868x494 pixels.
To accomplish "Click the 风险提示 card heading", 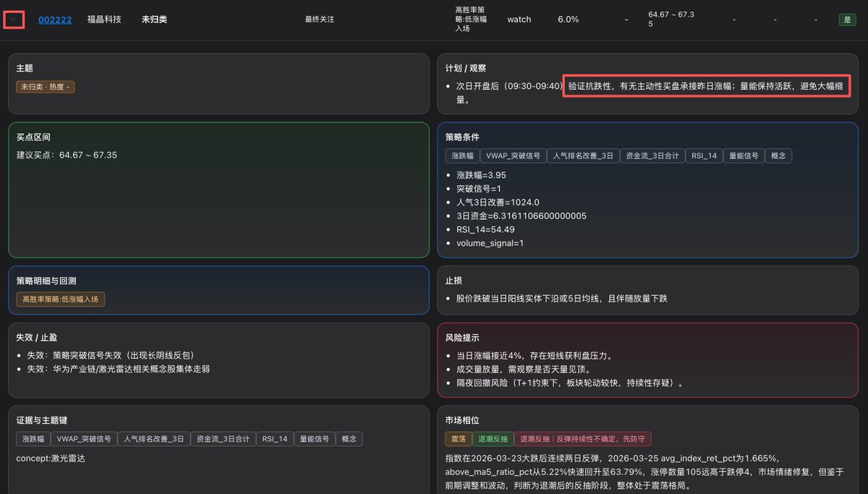I will point(463,338).
